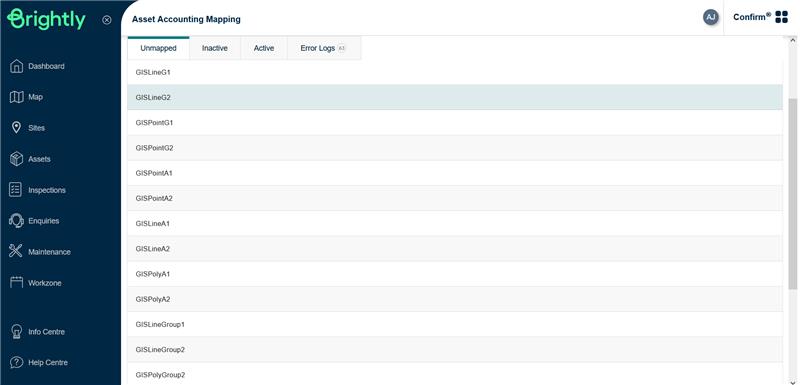
Task: Open the Confirm apps grid menu
Action: (x=781, y=17)
